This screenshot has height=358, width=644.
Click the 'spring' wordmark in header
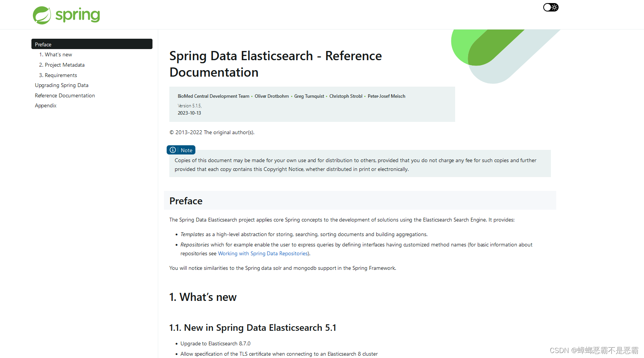tap(78, 15)
